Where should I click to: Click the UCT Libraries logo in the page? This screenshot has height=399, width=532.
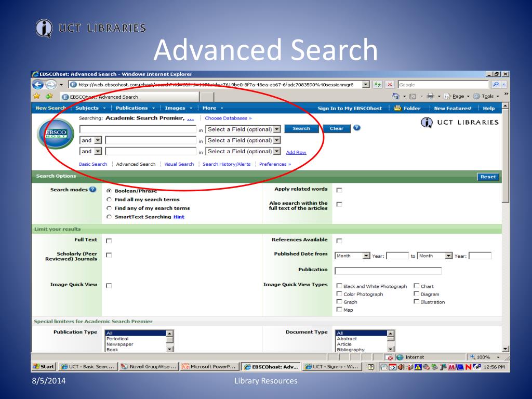click(460, 122)
